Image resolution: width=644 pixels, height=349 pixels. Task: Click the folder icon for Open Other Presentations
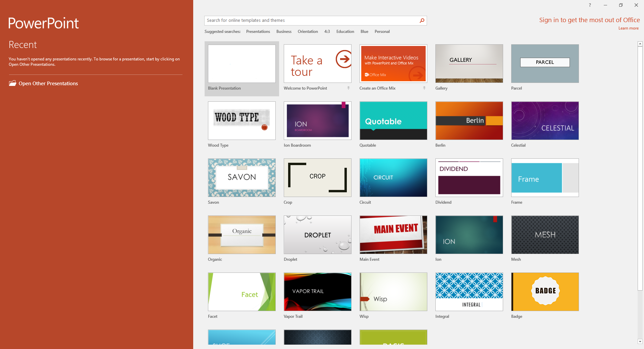tap(12, 83)
